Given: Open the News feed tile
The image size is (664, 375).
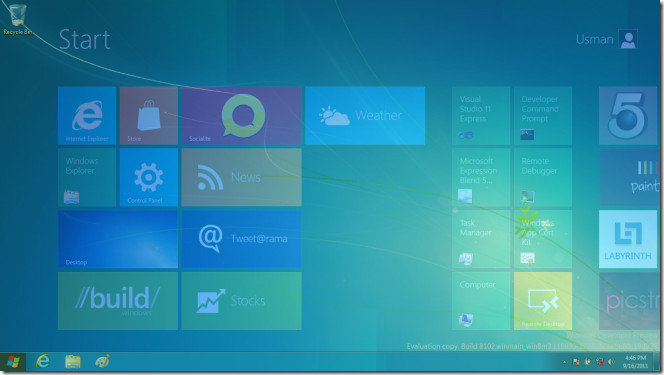Looking at the screenshot, I should (x=241, y=177).
